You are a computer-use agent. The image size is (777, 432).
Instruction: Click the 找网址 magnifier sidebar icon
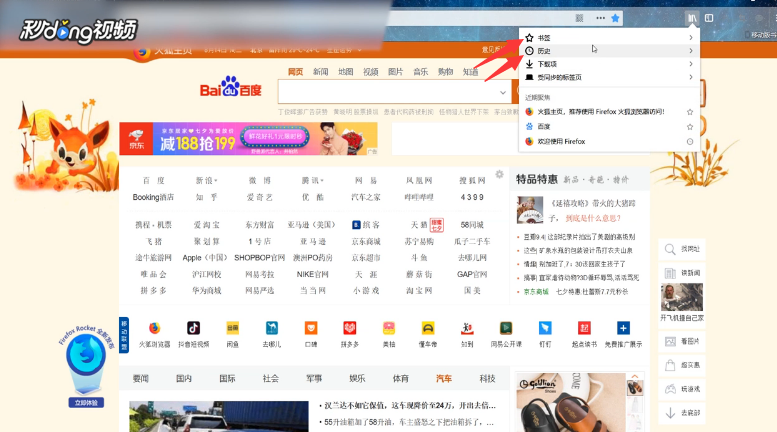(670, 249)
